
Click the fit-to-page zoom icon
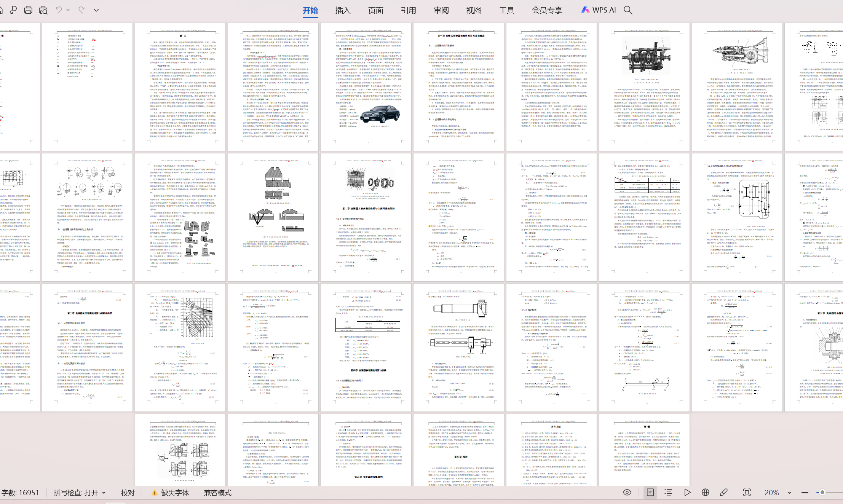pos(747,492)
